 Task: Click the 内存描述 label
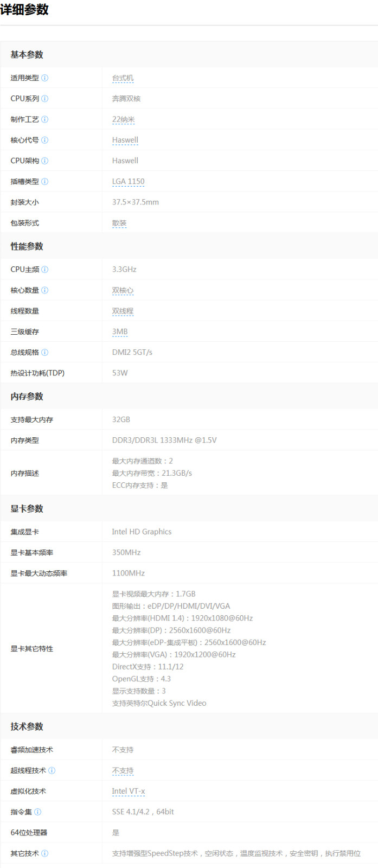[24, 473]
